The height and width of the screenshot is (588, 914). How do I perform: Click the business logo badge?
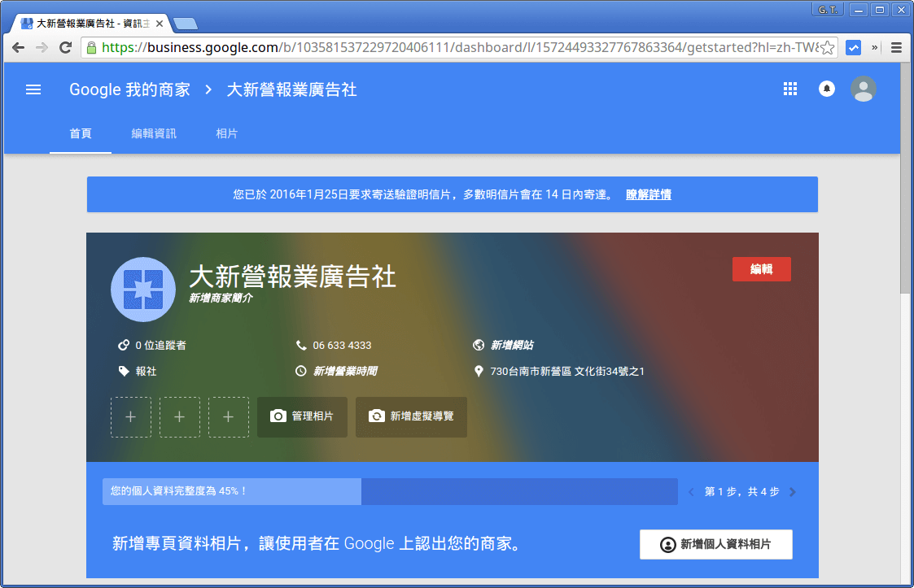click(142, 289)
